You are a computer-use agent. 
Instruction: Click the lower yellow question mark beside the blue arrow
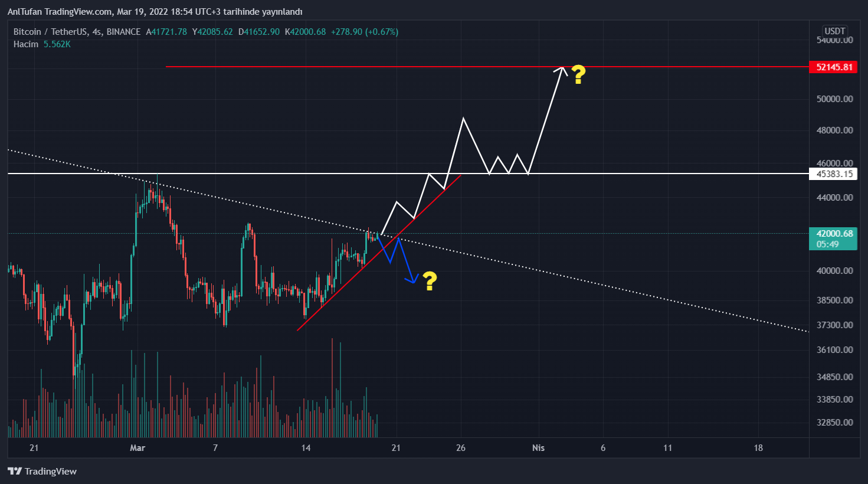tap(430, 282)
